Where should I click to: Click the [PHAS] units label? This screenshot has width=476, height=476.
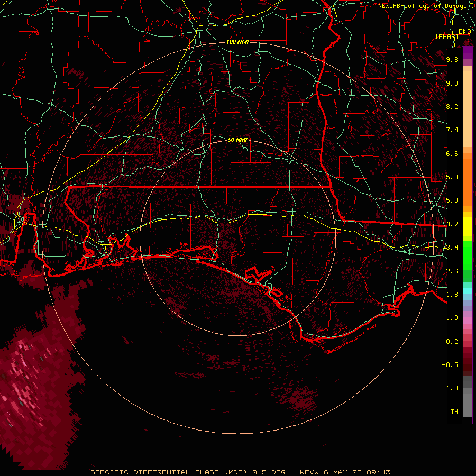tap(447, 36)
